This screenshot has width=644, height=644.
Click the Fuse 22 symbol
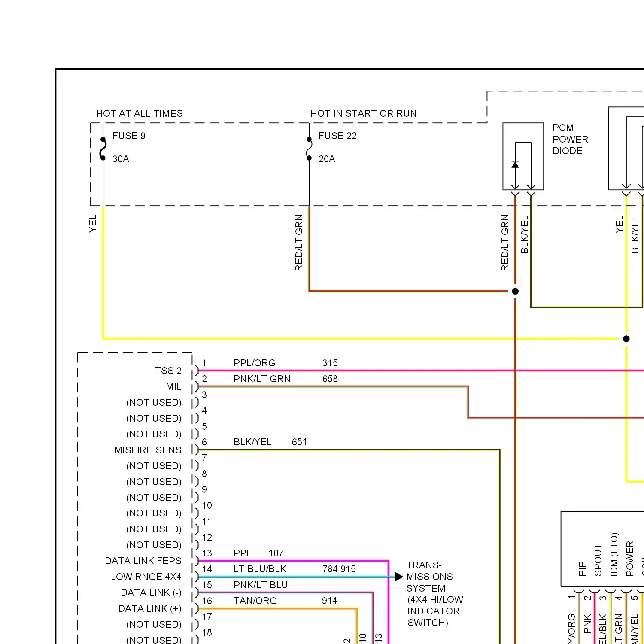(x=309, y=149)
